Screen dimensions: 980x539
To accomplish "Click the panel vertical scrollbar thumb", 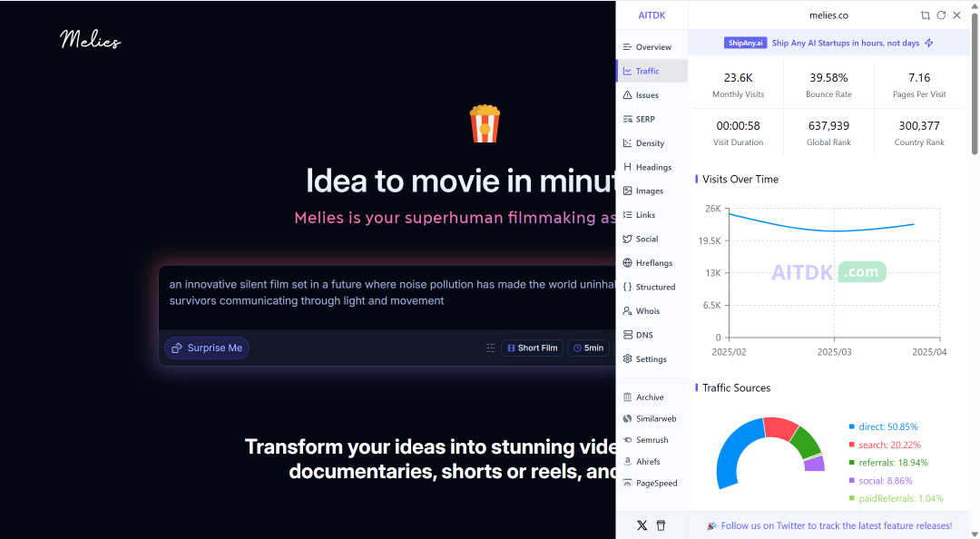I will click(975, 83).
